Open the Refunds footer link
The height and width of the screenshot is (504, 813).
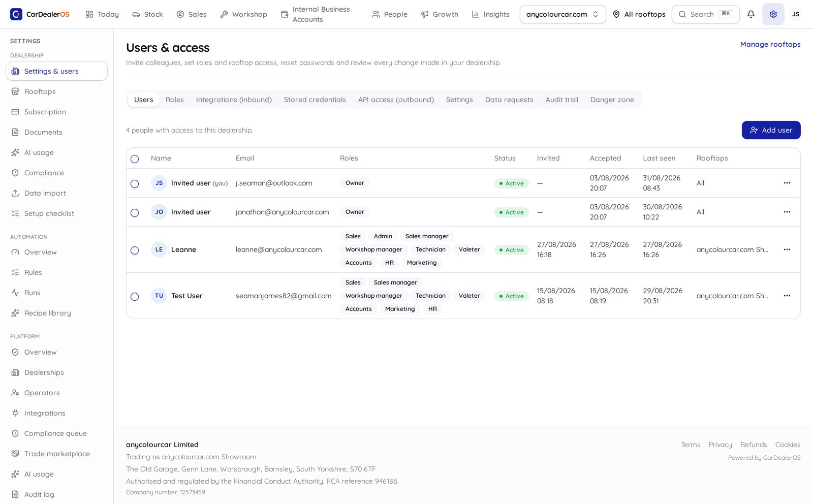click(754, 445)
